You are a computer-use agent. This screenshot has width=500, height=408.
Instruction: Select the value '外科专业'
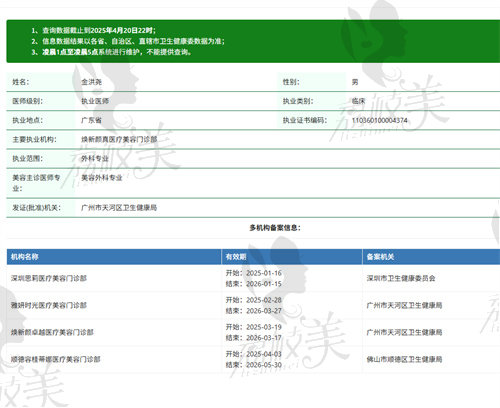[x=95, y=158]
